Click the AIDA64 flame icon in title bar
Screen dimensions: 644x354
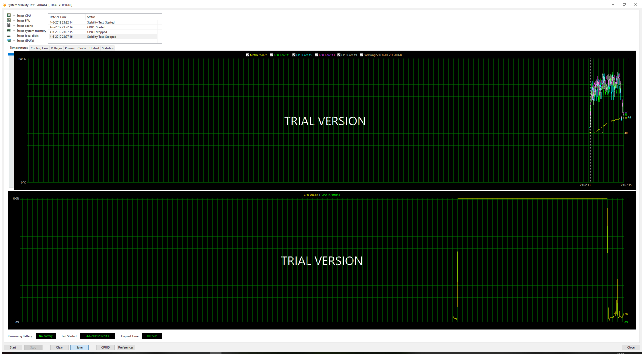coord(4,5)
